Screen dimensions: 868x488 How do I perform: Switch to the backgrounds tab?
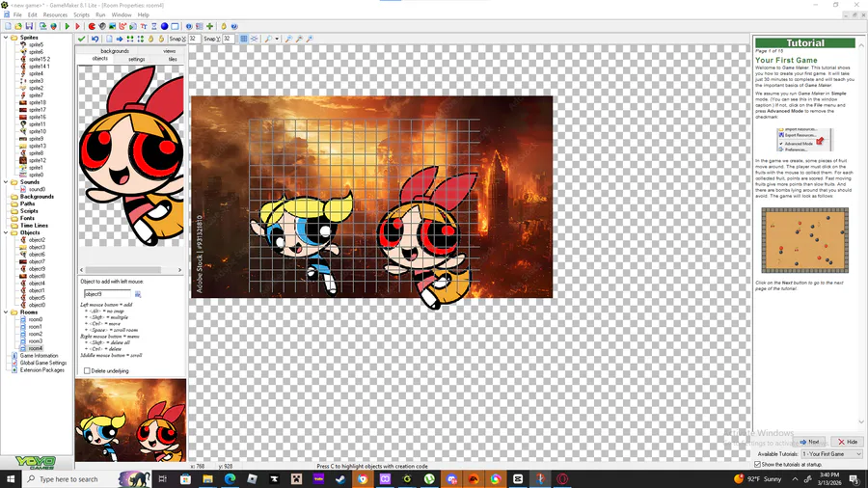click(115, 51)
